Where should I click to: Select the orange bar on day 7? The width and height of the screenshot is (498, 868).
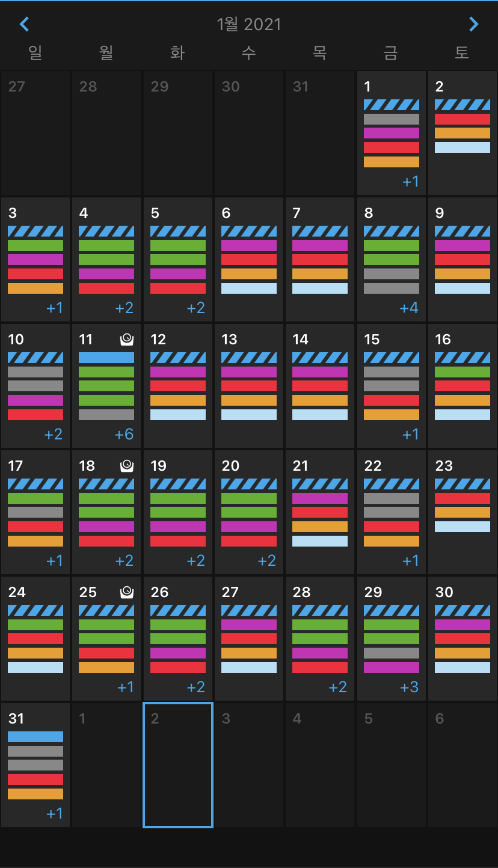(320, 274)
